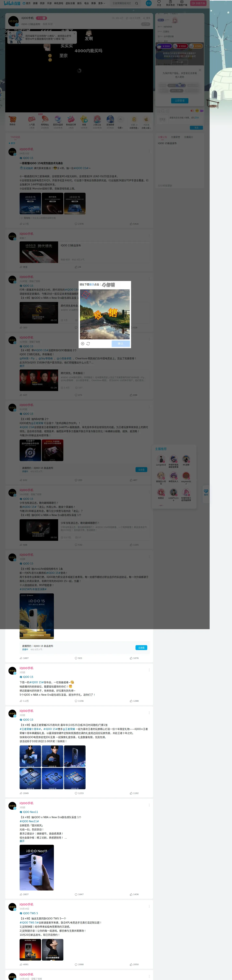This screenshot has width=232, height=980.
Task: Share the post with 2.3万 shares
Action: [24, 224]
